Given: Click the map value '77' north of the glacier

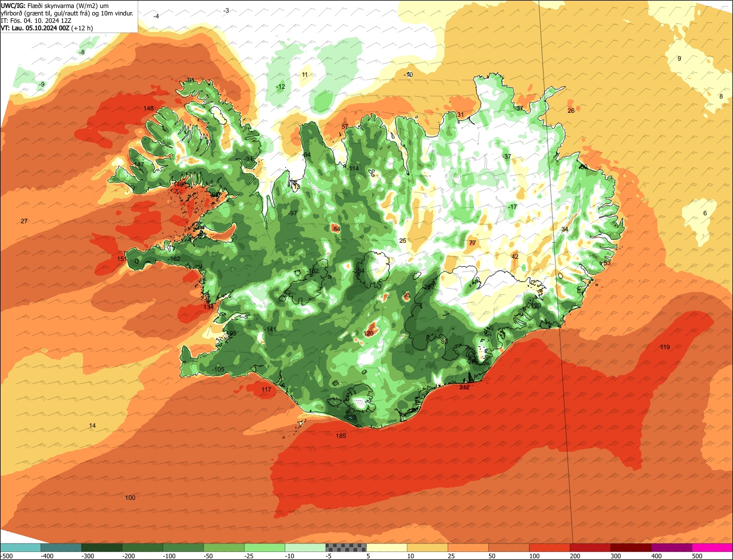Looking at the screenshot, I should [472, 243].
